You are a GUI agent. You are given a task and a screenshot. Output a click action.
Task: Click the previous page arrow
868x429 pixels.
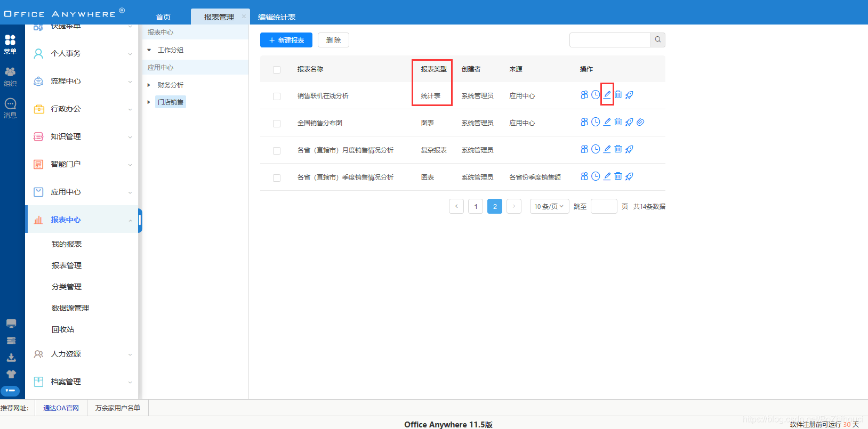456,206
